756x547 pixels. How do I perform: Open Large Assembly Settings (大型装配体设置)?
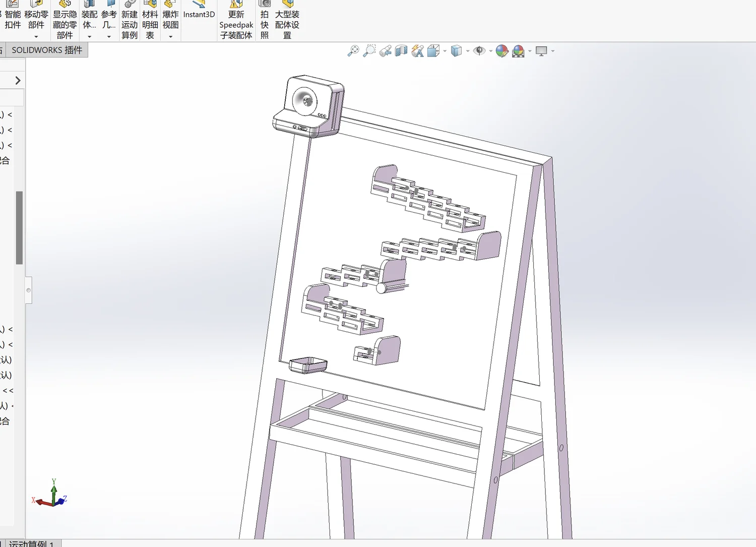coord(287,20)
